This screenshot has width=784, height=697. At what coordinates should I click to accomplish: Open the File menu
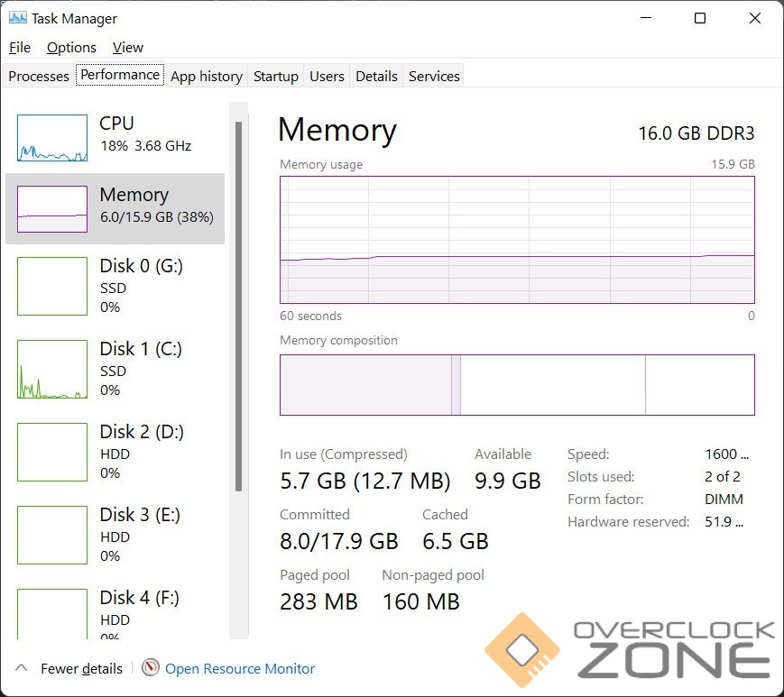tap(19, 48)
